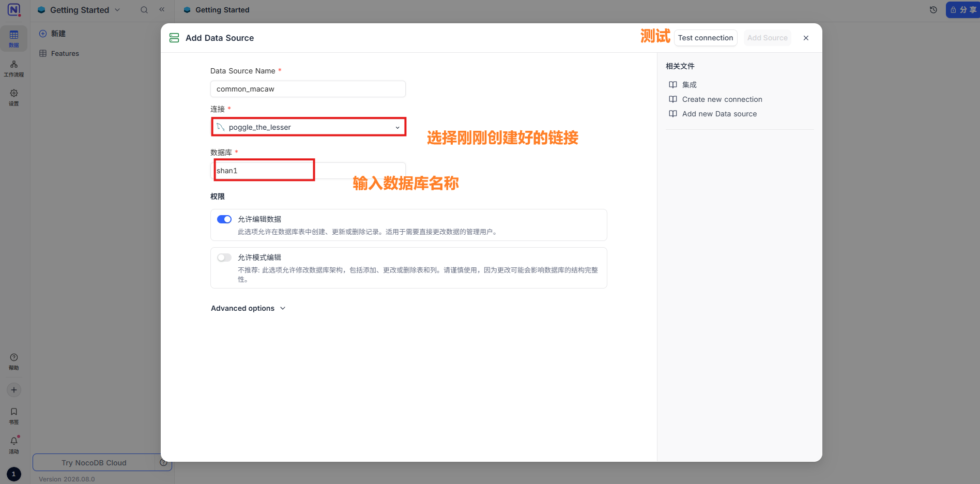980x484 pixels.
Task: Select the Getting Started tab at top
Action: tap(217, 10)
